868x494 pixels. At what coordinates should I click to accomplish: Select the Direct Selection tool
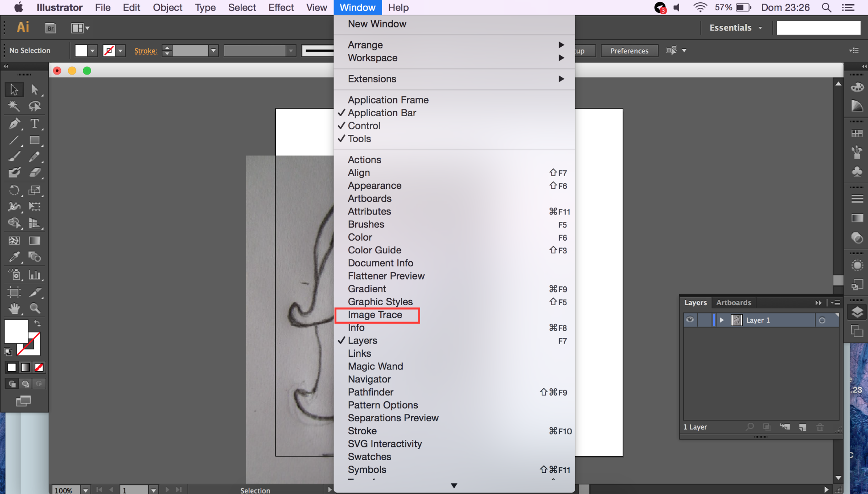pos(35,89)
